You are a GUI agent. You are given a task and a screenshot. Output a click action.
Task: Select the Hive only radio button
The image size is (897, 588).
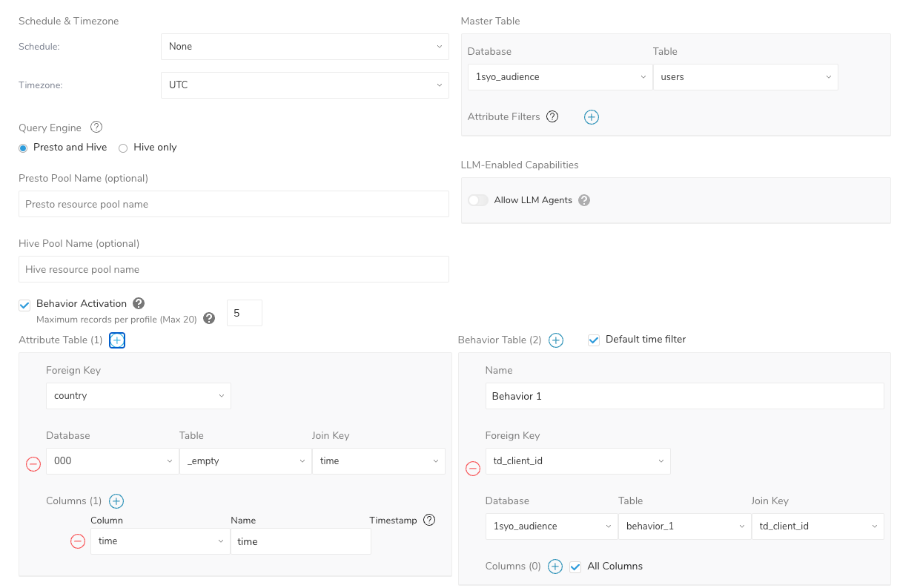(x=123, y=148)
